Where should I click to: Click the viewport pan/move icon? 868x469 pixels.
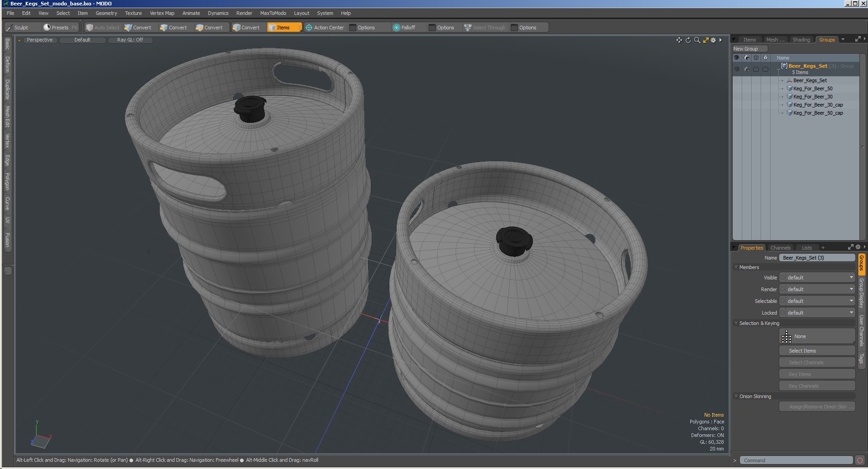679,40
